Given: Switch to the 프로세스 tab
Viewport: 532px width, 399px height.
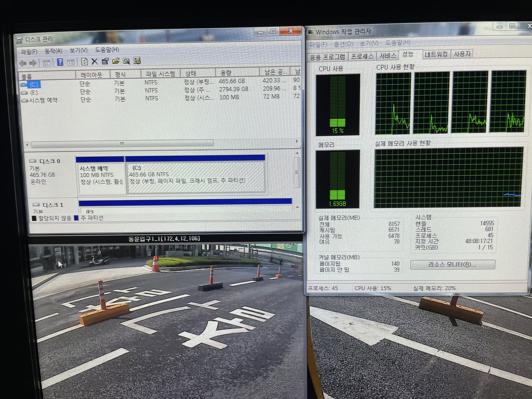Looking at the screenshot, I should [362, 56].
